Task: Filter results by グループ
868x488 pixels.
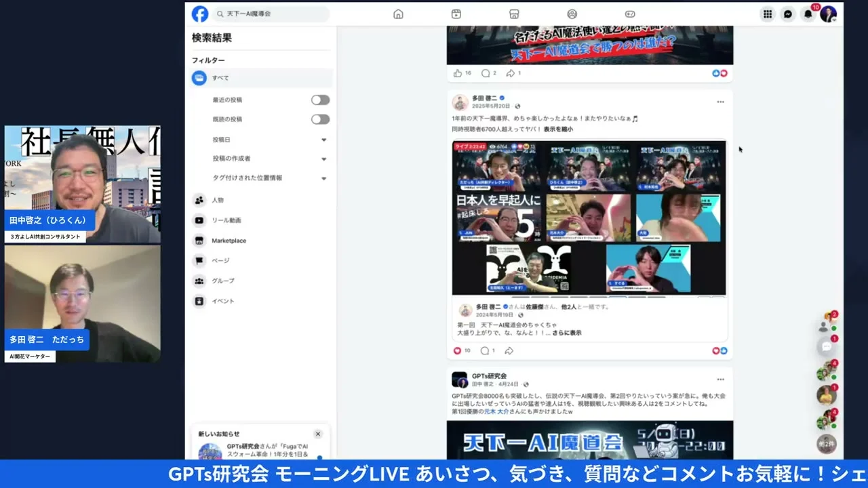Action: coord(262,281)
